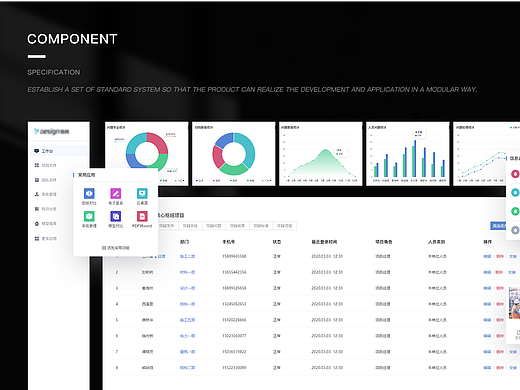Open the dark blue model compare app icon

point(116,216)
